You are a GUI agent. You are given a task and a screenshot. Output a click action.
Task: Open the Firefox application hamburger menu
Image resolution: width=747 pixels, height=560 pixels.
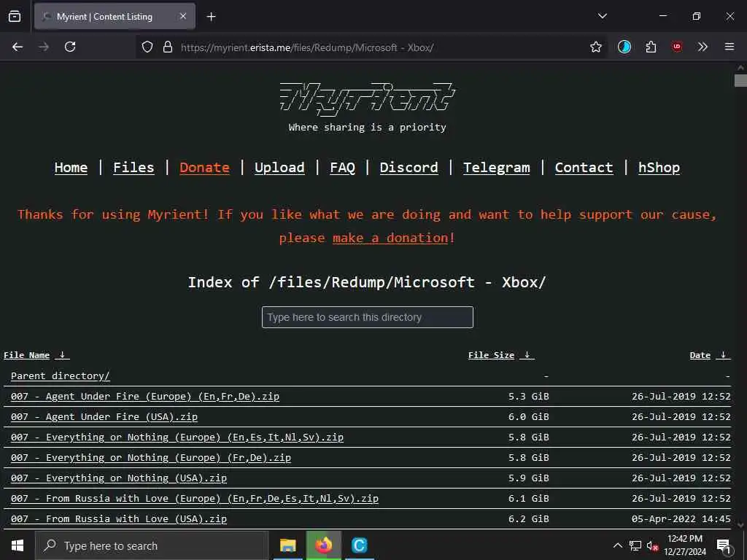pos(729,47)
